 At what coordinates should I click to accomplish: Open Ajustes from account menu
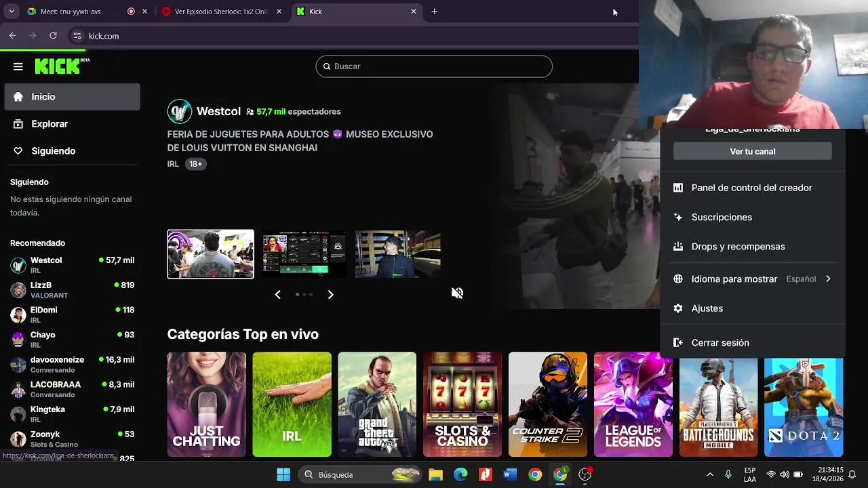click(752, 308)
